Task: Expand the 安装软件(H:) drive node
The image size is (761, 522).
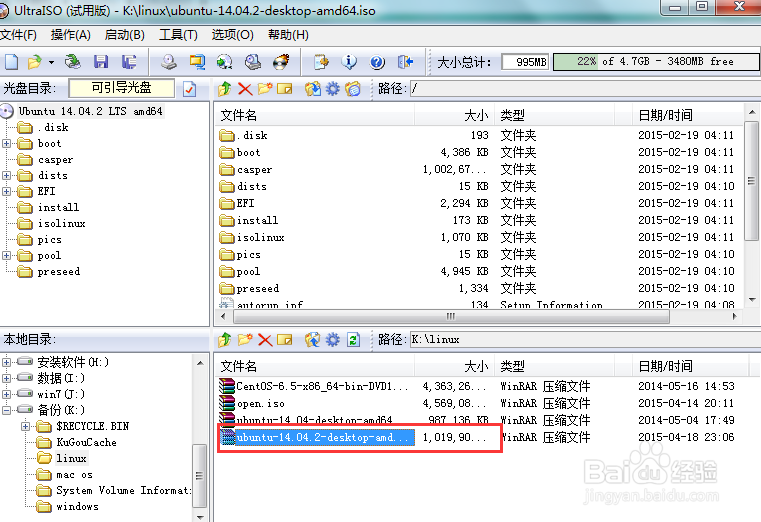Action: pos(6,362)
